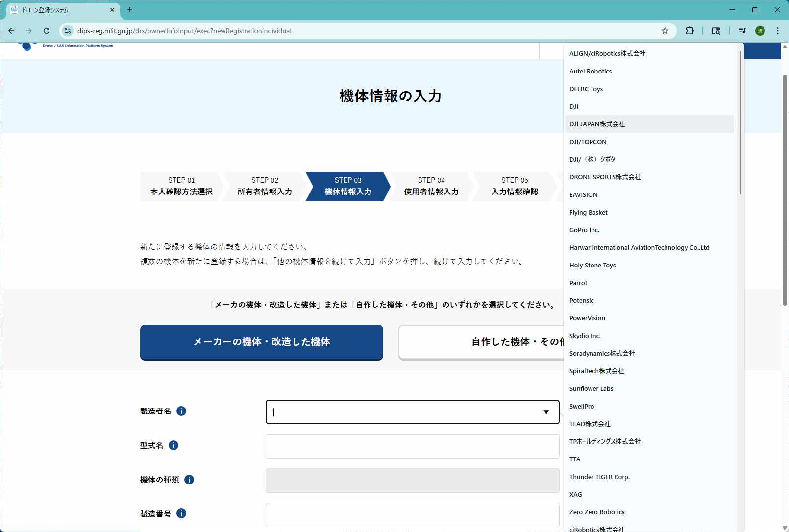This screenshot has height=532, width=789.
Task: Click the page scrollbar down arrow
Action: point(785,528)
